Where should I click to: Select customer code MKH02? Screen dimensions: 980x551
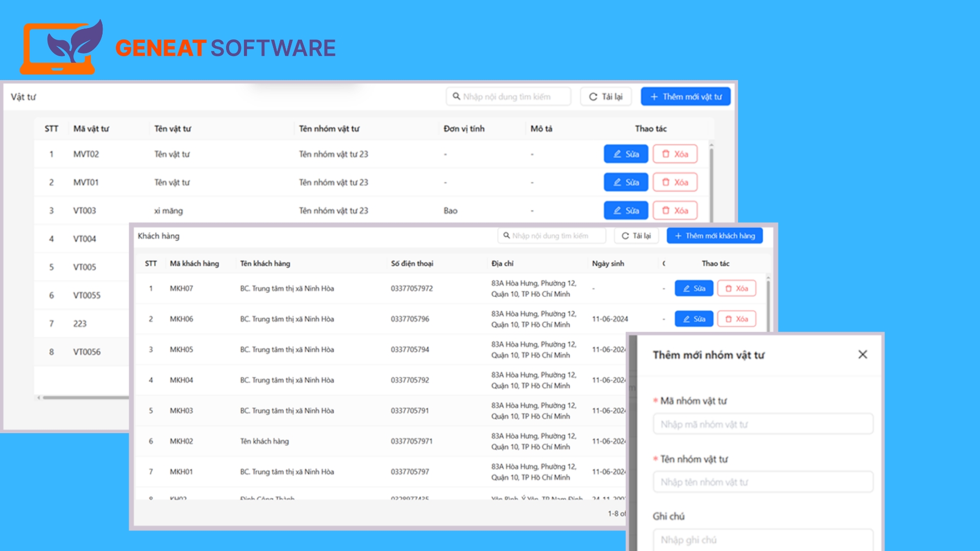pos(181,441)
